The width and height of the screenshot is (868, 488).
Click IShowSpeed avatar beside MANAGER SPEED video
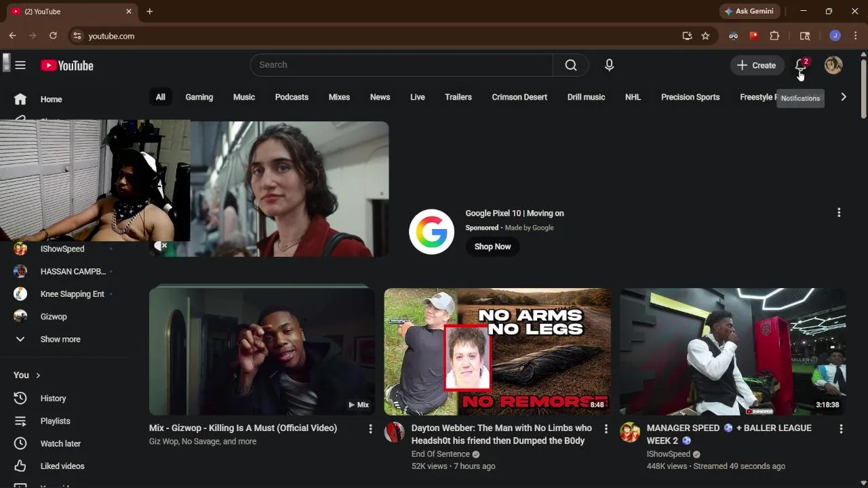[x=629, y=432]
